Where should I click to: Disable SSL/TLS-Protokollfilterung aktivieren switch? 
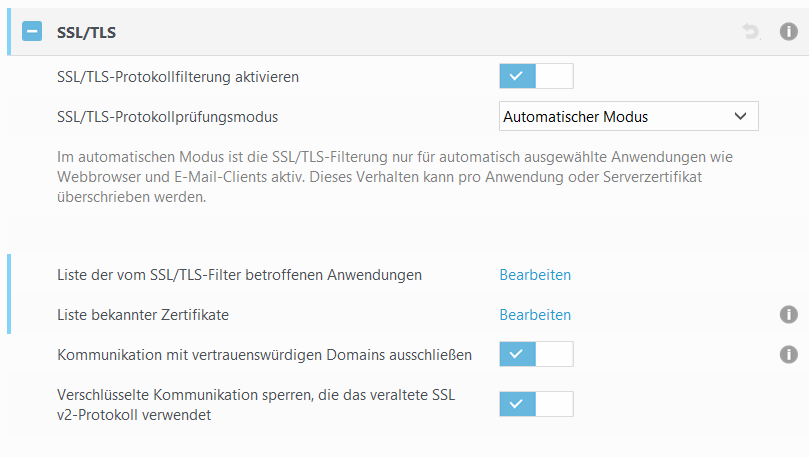(x=536, y=76)
